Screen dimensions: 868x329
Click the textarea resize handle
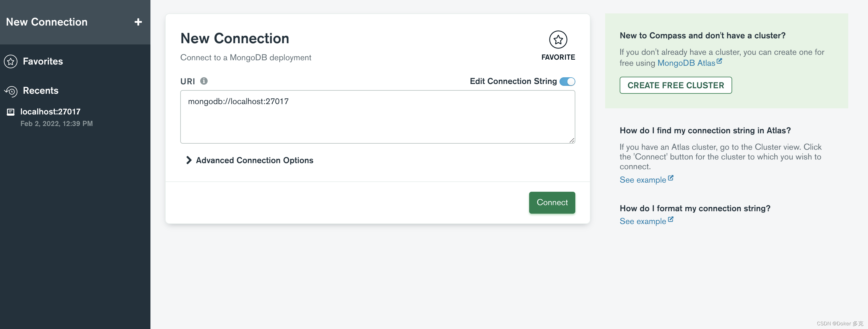click(x=572, y=141)
